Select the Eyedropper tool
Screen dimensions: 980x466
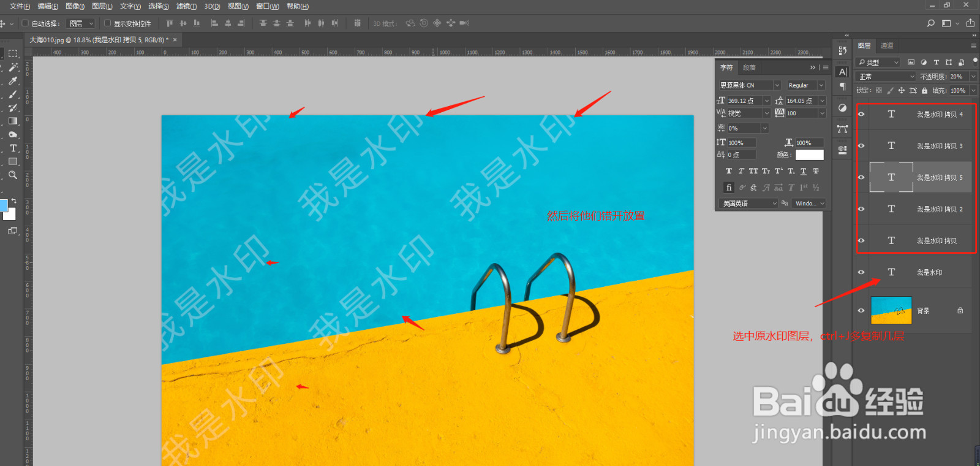[13, 81]
